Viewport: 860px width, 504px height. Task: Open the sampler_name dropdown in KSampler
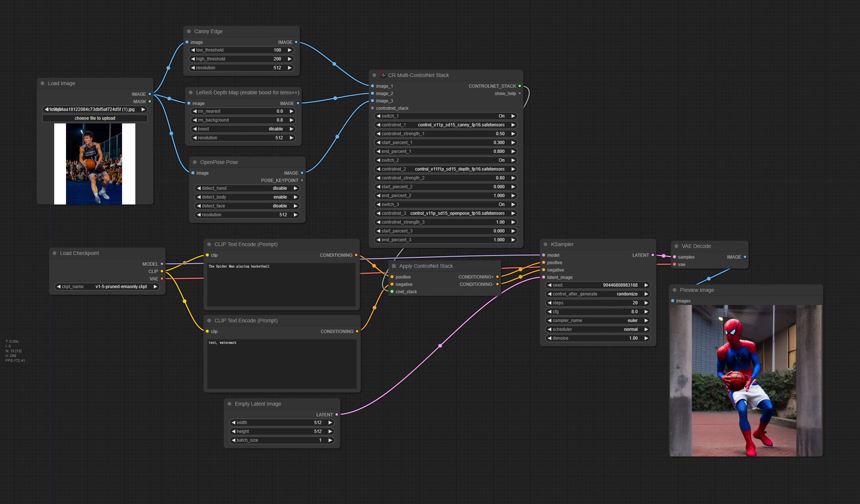598,321
